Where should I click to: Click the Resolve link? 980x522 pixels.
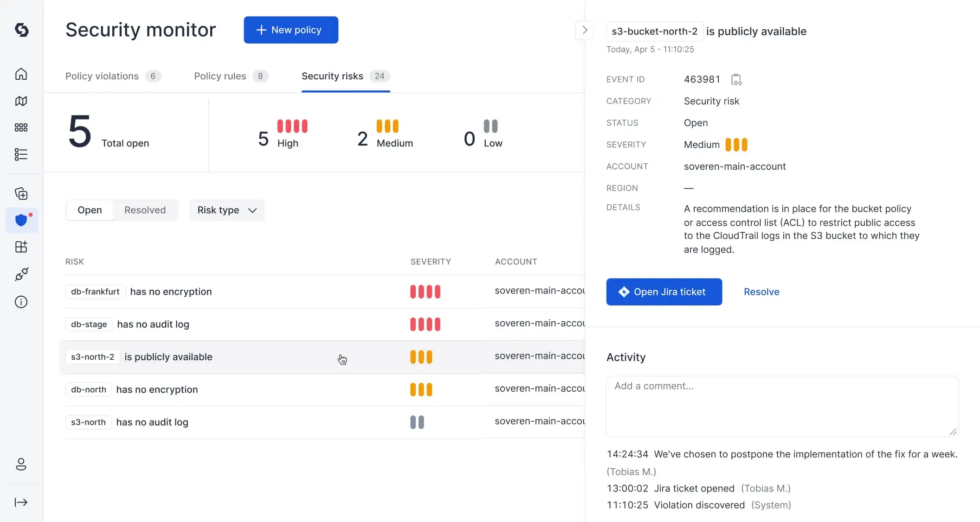pos(761,292)
